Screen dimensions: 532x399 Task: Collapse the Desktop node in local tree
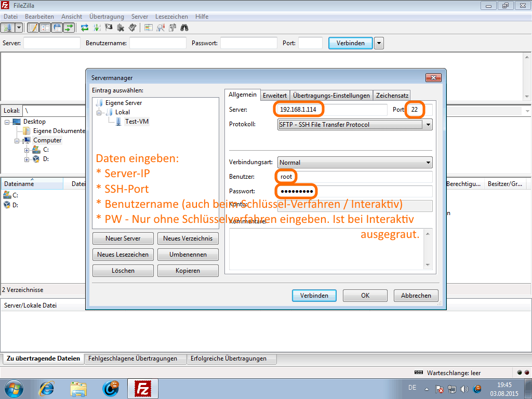(x=7, y=122)
